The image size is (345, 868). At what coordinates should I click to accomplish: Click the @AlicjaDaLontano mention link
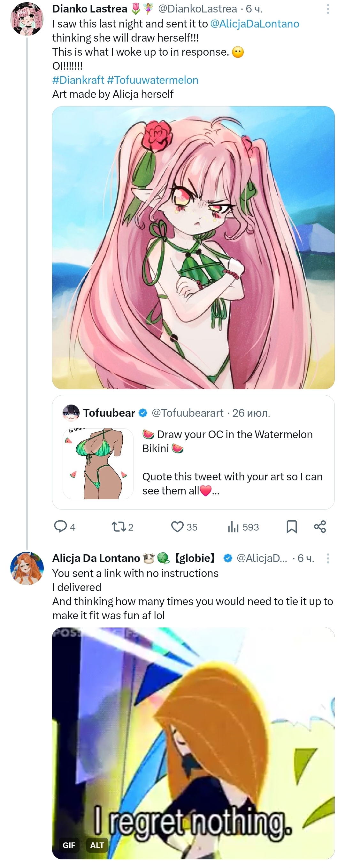pyautogui.click(x=255, y=24)
